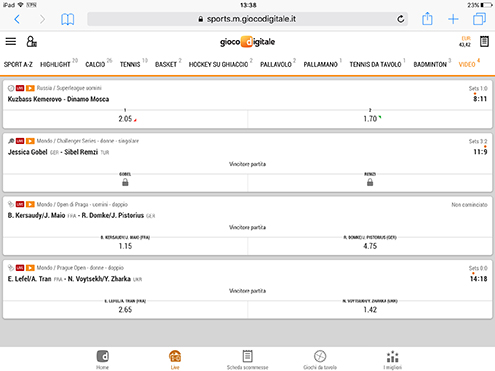Viewport: 495px width, 371px height.
Task: Open I migliori in bottom bar
Action: [x=393, y=360]
